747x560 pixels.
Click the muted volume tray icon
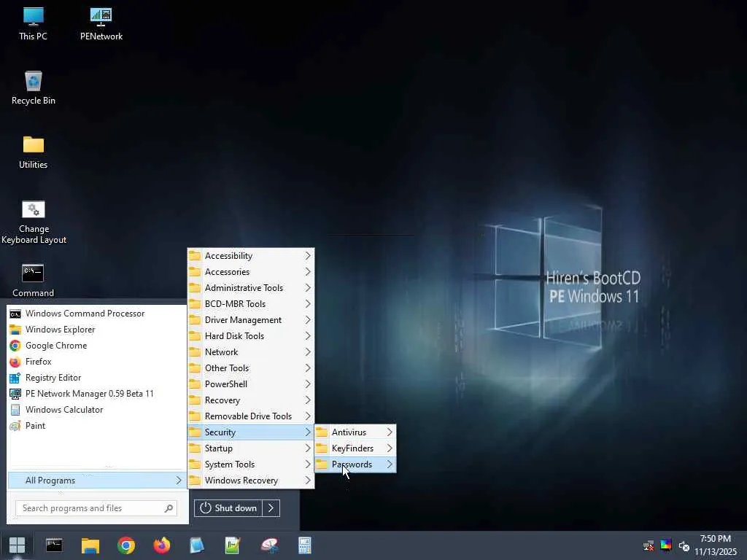(x=684, y=545)
